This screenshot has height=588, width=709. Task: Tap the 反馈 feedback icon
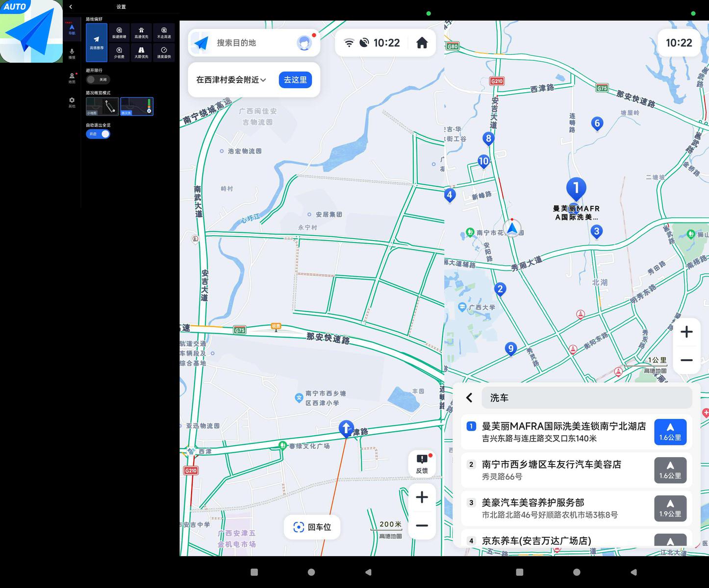[x=422, y=464]
